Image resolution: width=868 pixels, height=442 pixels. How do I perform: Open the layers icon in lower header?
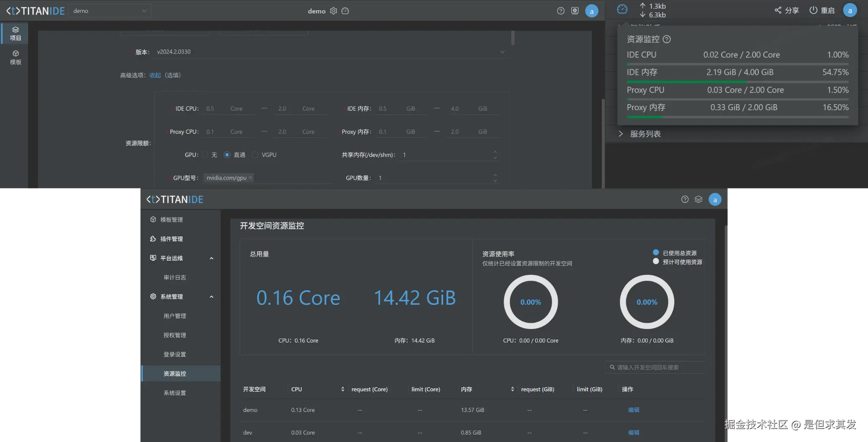[698, 199]
